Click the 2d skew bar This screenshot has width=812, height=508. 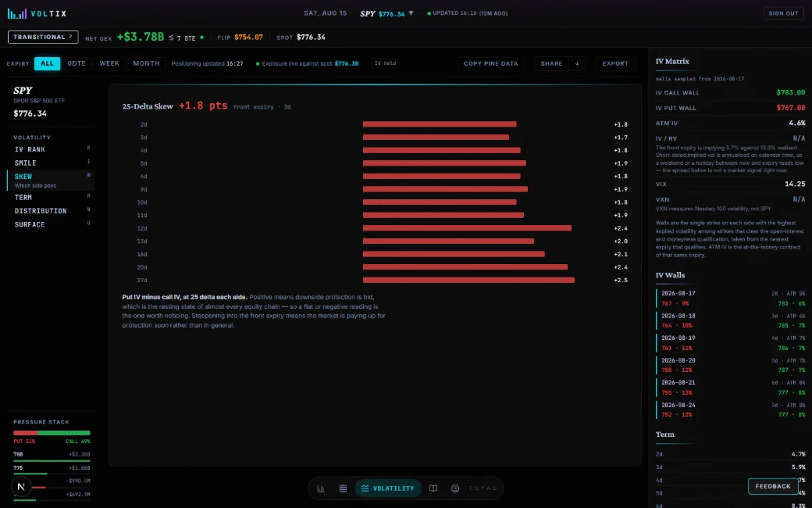tap(440, 124)
